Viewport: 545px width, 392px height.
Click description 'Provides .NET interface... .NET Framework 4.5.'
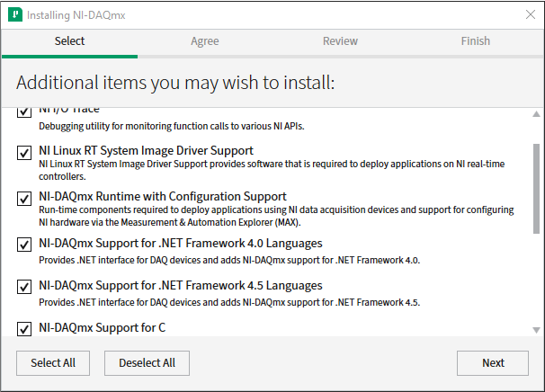[229, 302]
